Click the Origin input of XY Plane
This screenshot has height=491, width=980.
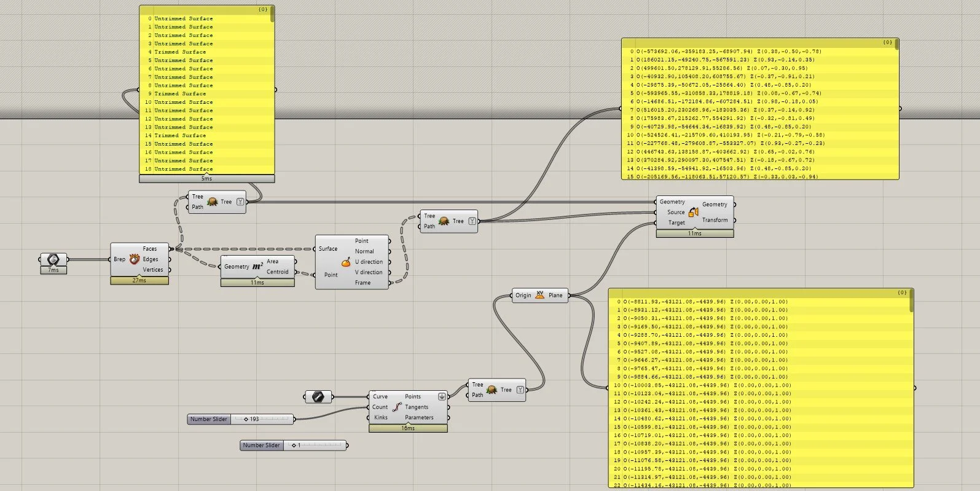point(523,296)
